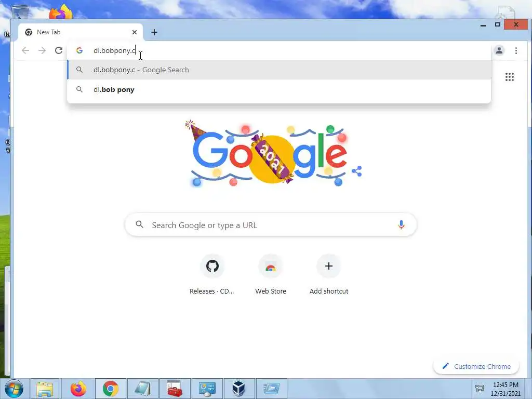Open Chrome three-dot menu

pyautogui.click(x=516, y=50)
